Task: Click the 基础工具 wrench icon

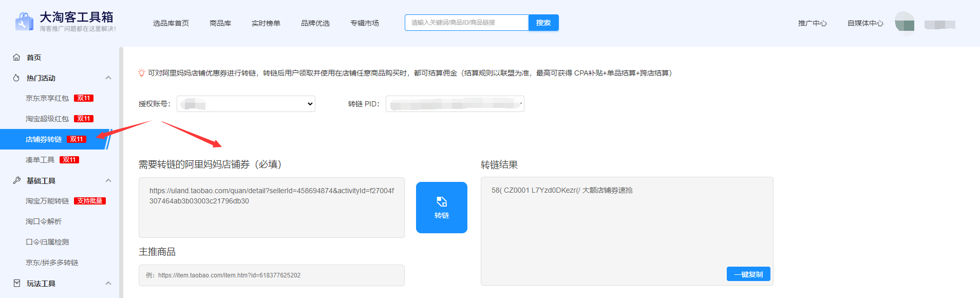Action: [16, 181]
